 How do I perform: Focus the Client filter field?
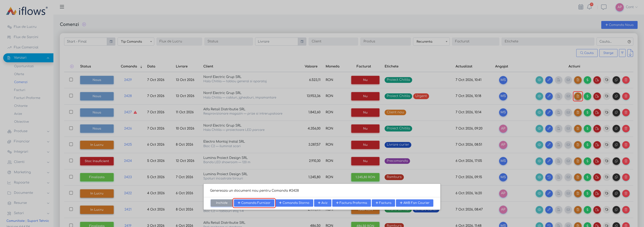(333, 42)
